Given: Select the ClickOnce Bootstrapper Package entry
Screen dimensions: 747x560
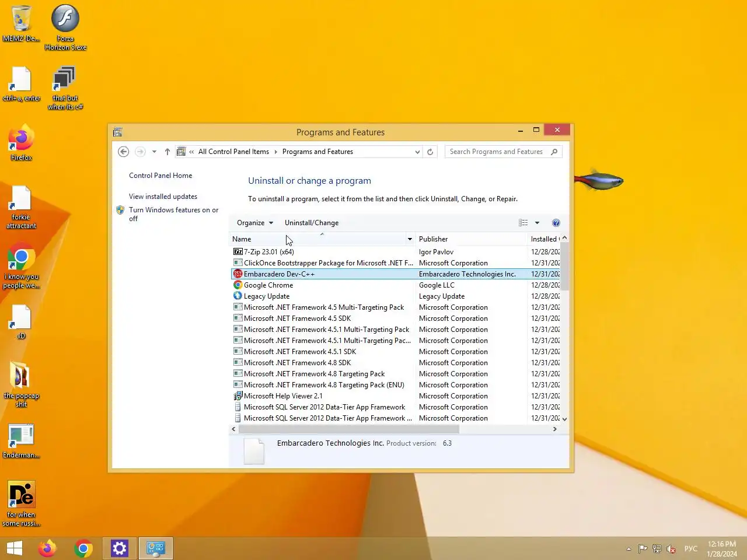Looking at the screenshot, I should [395, 263].
